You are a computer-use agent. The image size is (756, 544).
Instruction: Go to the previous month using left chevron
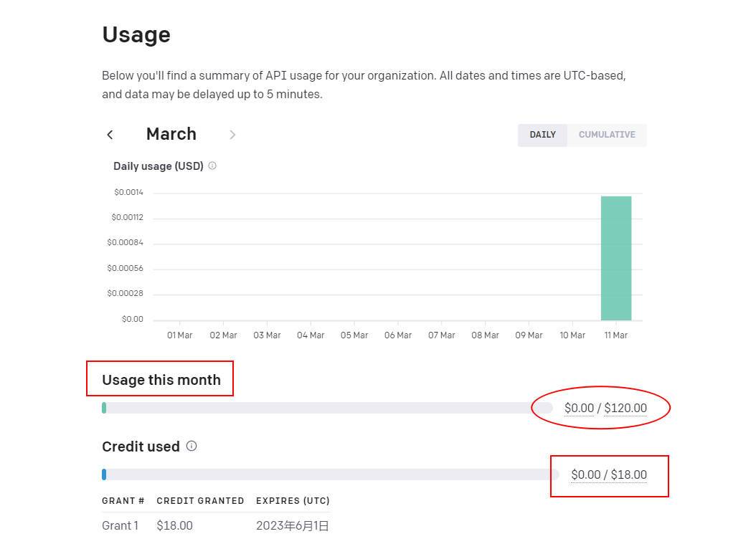pyautogui.click(x=110, y=135)
